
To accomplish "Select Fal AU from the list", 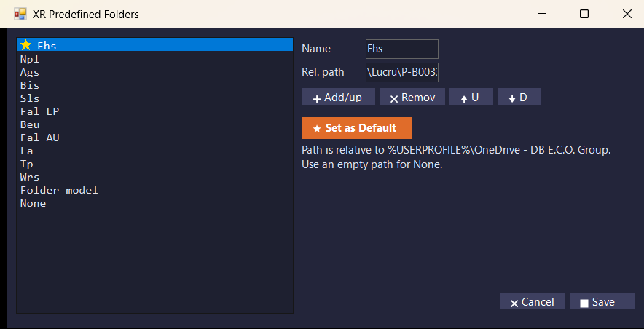I will (x=155, y=138).
